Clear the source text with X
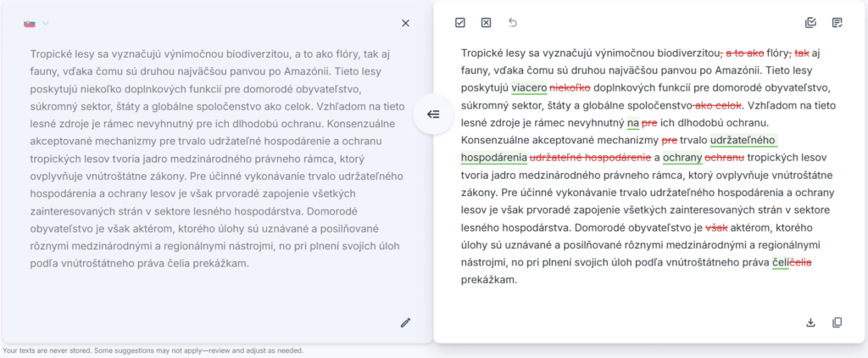868x358 pixels. click(x=405, y=23)
